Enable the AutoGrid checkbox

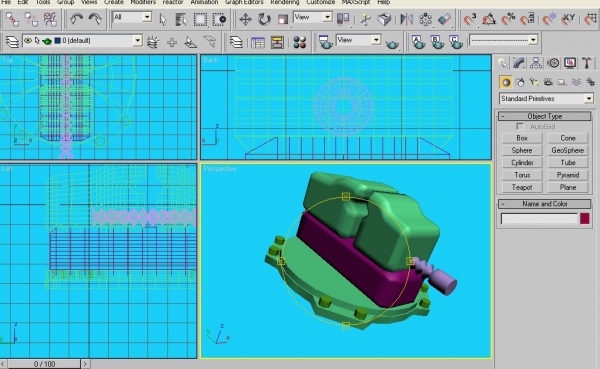[x=519, y=126]
